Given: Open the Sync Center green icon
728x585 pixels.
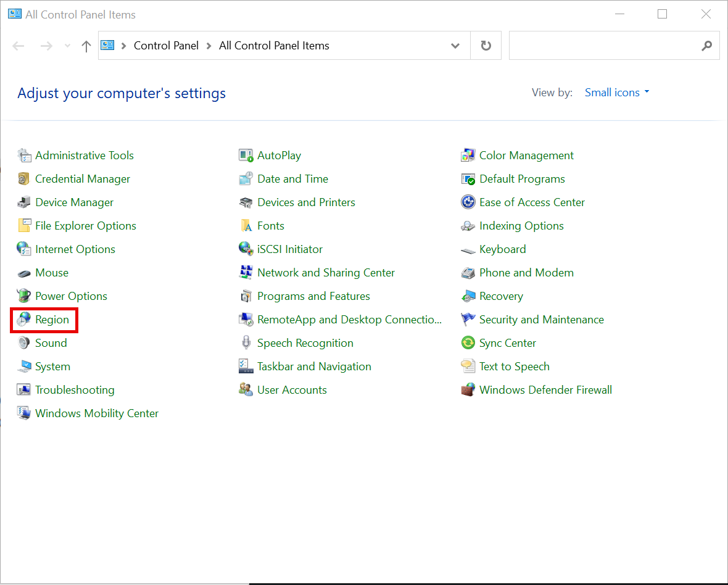Looking at the screenshot, I should point(468,343).
